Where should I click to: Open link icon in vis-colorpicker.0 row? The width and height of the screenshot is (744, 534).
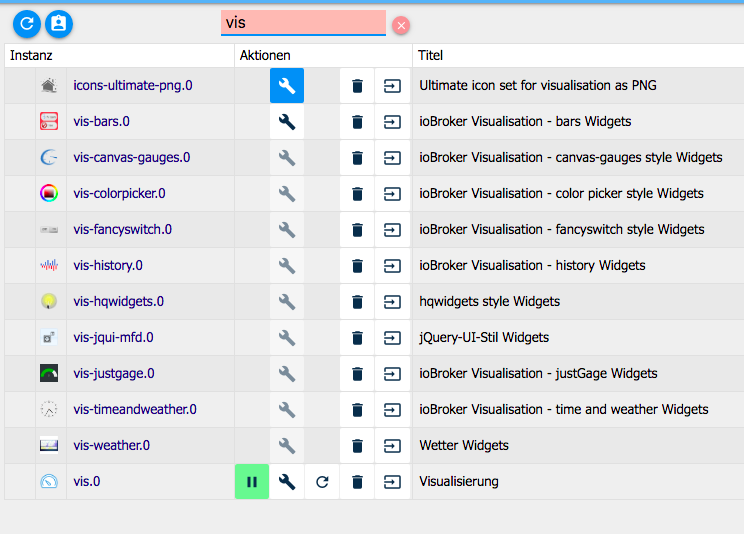392,194
